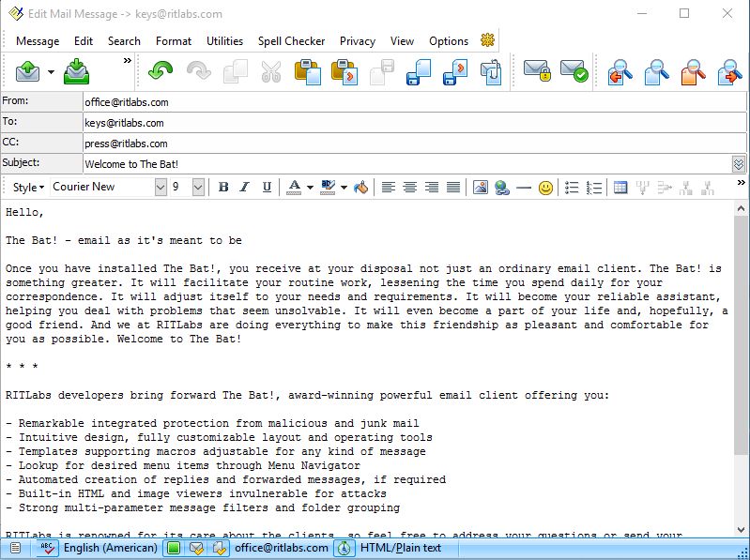750x560 pixels.
Task: Click the Copy icon in the toolbar
Action: 236,71
